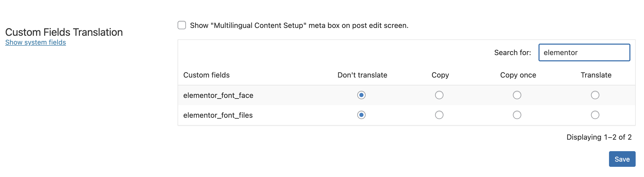
Task: Click the elementor_font_face field name
Action: (218, 95)
